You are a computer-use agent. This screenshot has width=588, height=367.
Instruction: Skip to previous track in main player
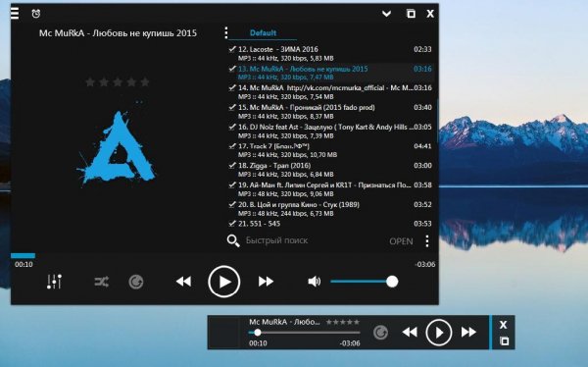pyautogui.click(x=184, y=282)
